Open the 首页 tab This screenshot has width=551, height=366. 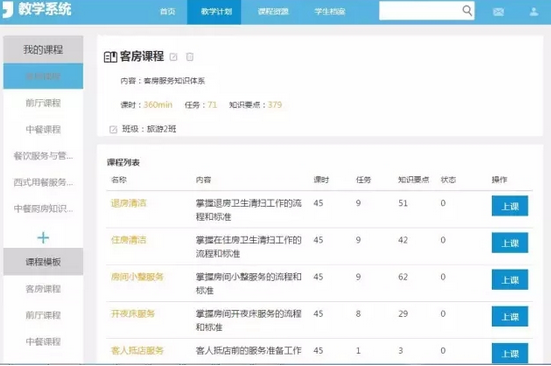click(x=168, y=12)
